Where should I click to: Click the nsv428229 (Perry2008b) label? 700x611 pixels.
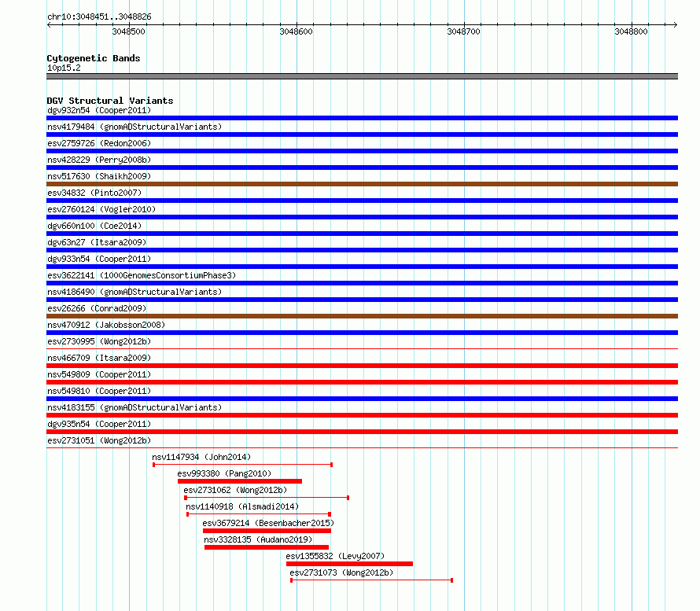99,160
